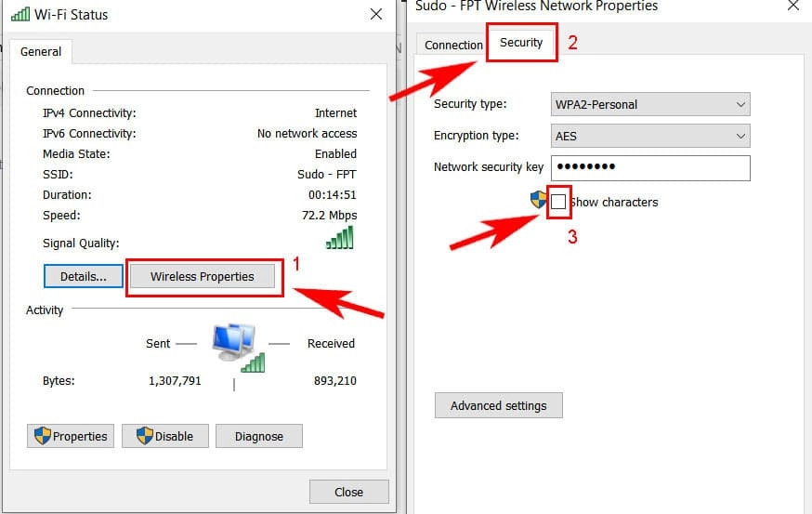The width and height of the screenshot is (812, 514).
Task: Open Advanced settings
Action: [499, 406]
